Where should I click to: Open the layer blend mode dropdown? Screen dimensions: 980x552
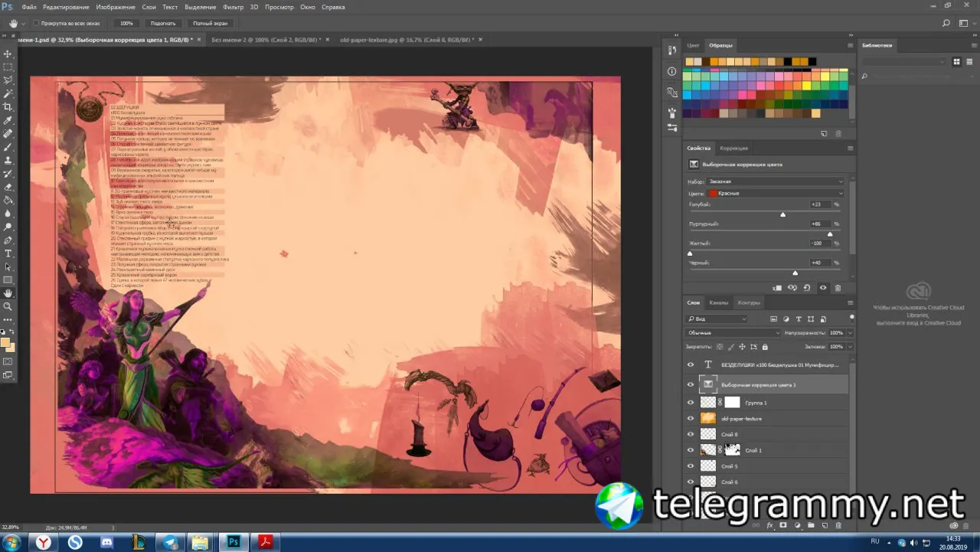733,333
